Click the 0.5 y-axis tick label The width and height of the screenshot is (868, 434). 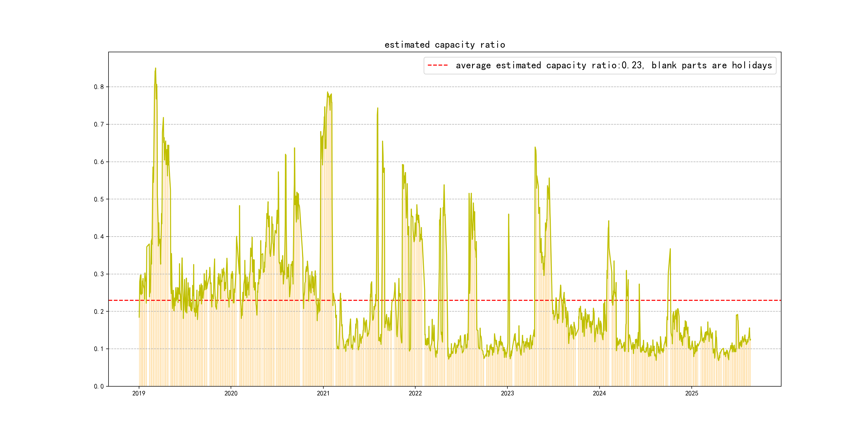pyautogui.click(x=99, y=199)
